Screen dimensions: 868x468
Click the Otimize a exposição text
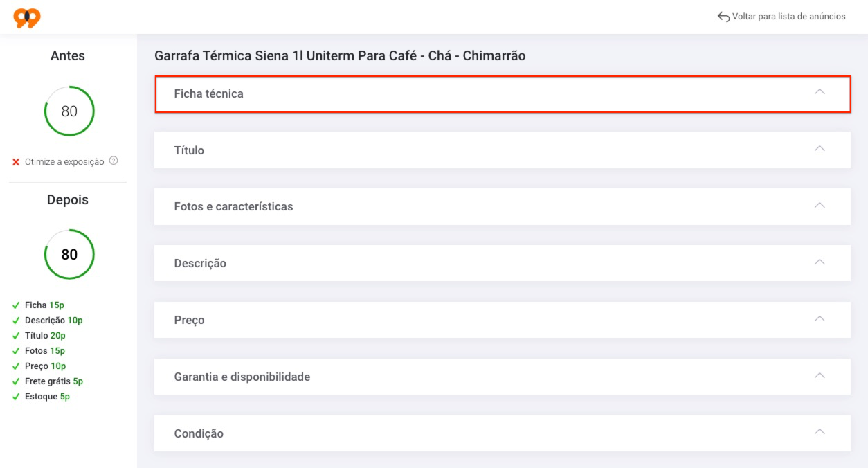coord(64,162)
